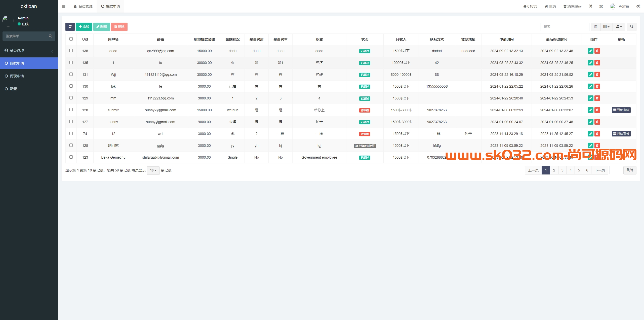Check the checkbox for Uid 127 row

click(71, 122)
